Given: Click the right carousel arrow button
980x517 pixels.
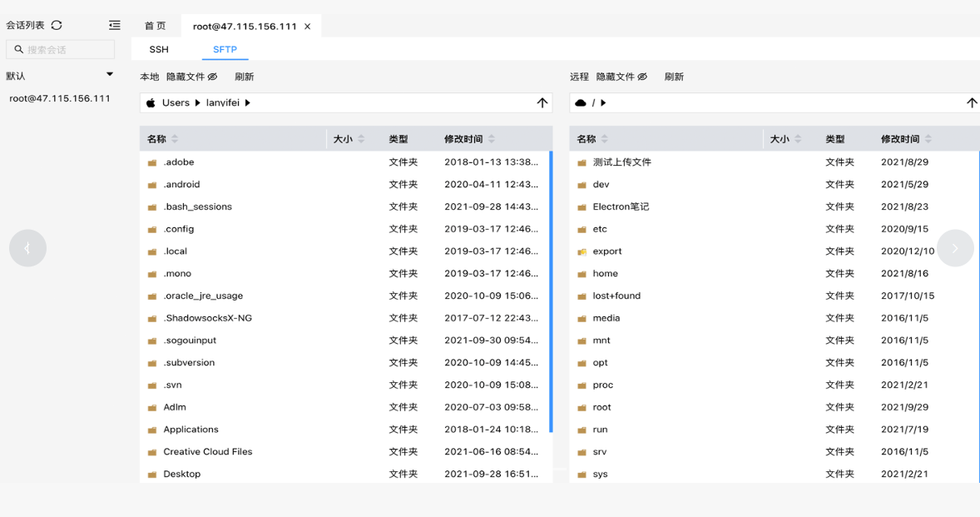Looking at the screenshot, I should 955,248.
